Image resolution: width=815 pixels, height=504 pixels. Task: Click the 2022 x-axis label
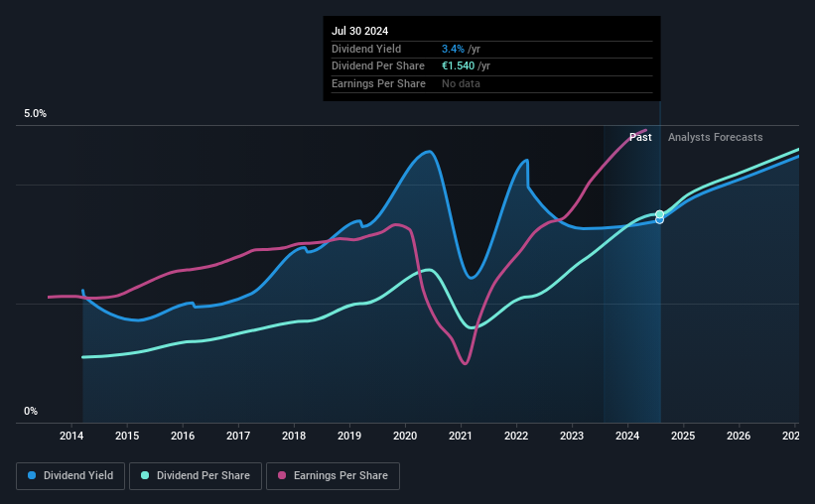click(x=516, y=436)
